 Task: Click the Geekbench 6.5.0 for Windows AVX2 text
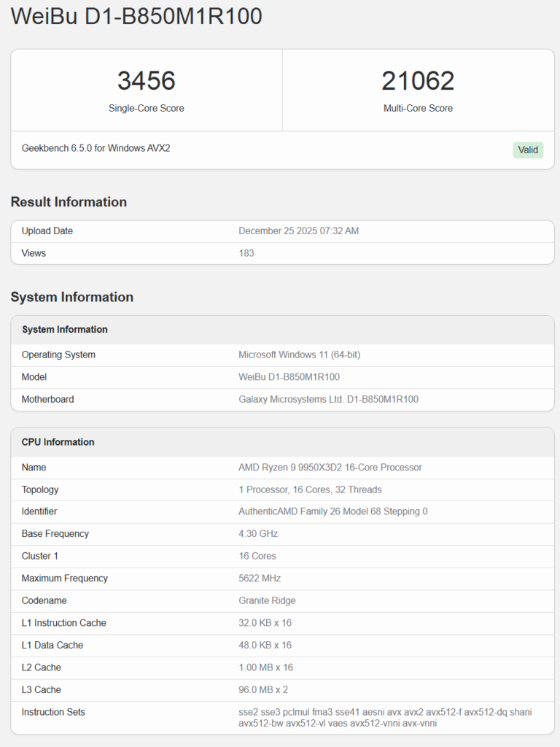pos(96,148)
